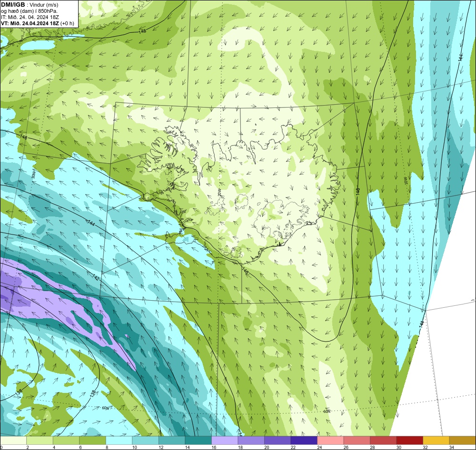Select the "146" contour label on the western contour
The image size is (476, 450).
tap(23, 137)
